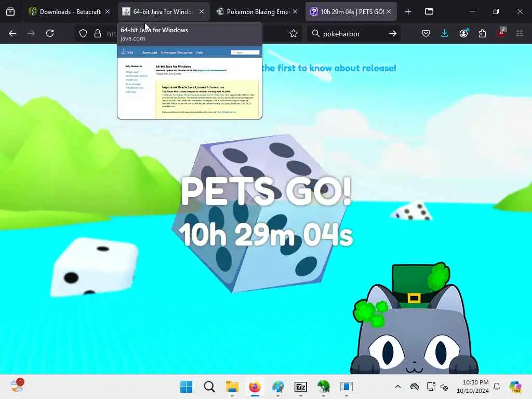Open Firefox View in the tab bar
532x399 pixels.
[x=10, y=11]
